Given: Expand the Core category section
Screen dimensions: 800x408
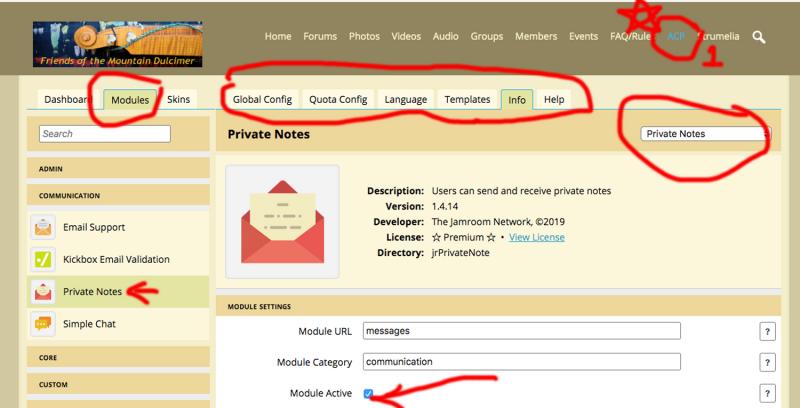Looking at the screenshot, I should [118, 358].
